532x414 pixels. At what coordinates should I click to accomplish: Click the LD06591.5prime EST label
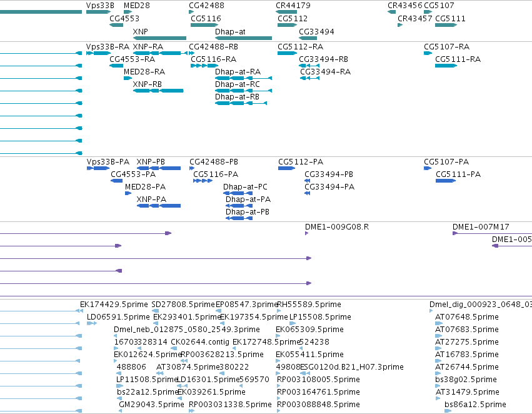pos(118,317)
